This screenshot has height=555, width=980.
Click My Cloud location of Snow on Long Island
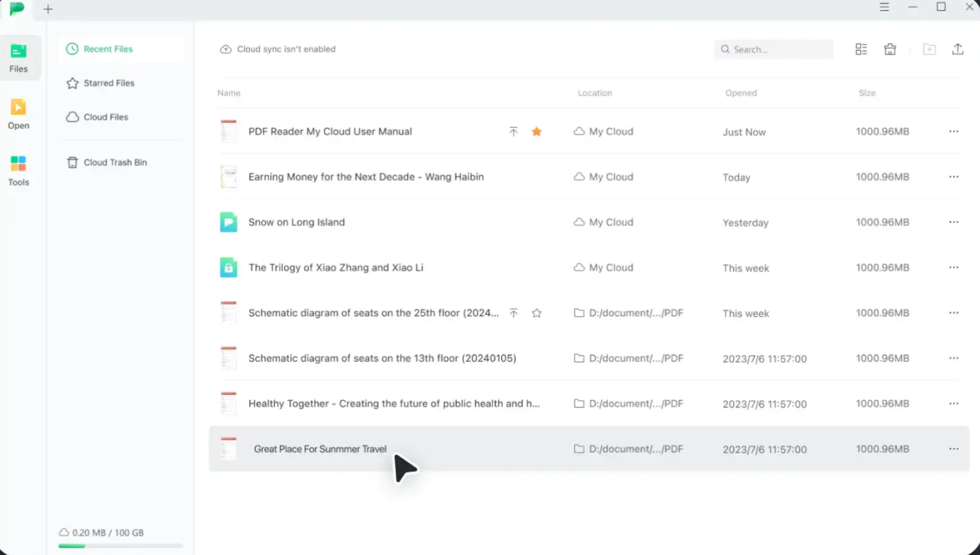click(x=604, y=222)
